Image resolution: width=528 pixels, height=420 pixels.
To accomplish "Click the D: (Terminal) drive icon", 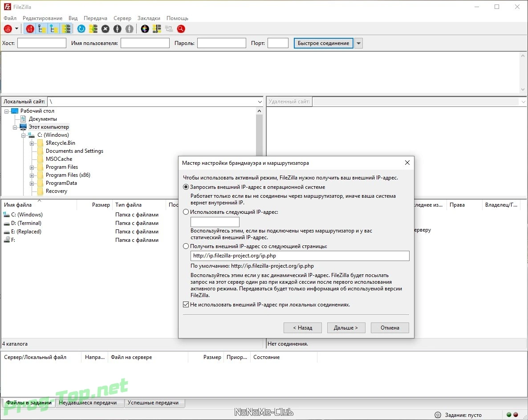I will 6,223.
